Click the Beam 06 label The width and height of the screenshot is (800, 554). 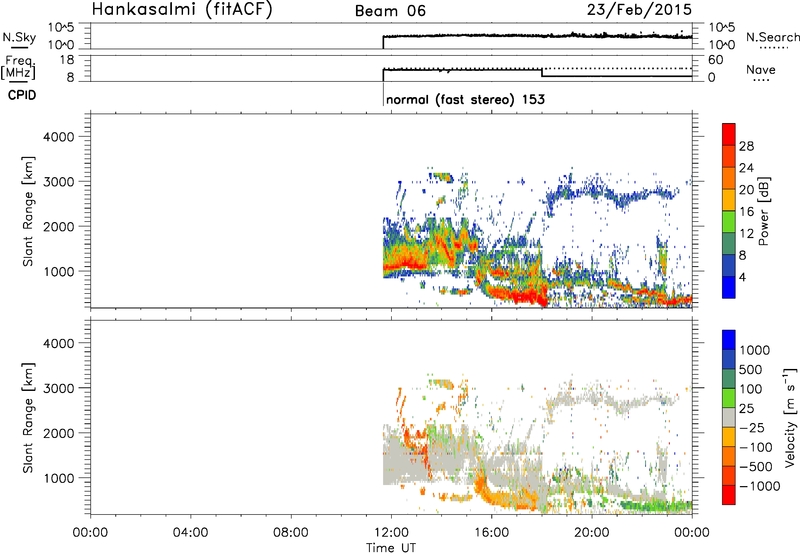tap(390, 11)
